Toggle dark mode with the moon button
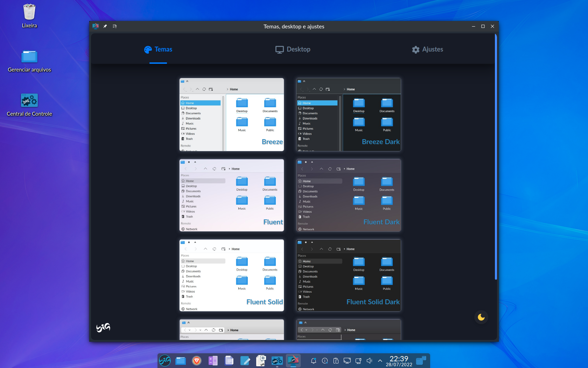 point(481,317)
